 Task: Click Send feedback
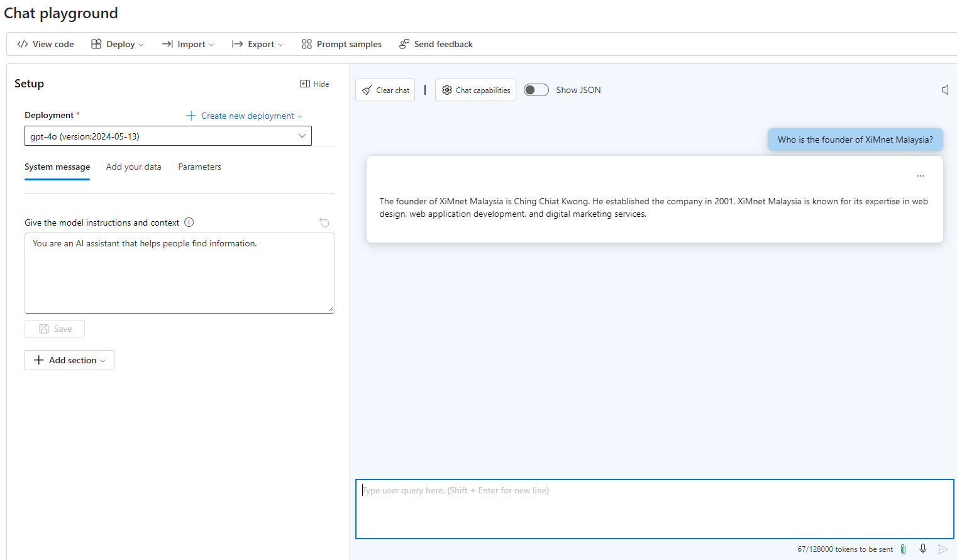[x=436, y=44]
